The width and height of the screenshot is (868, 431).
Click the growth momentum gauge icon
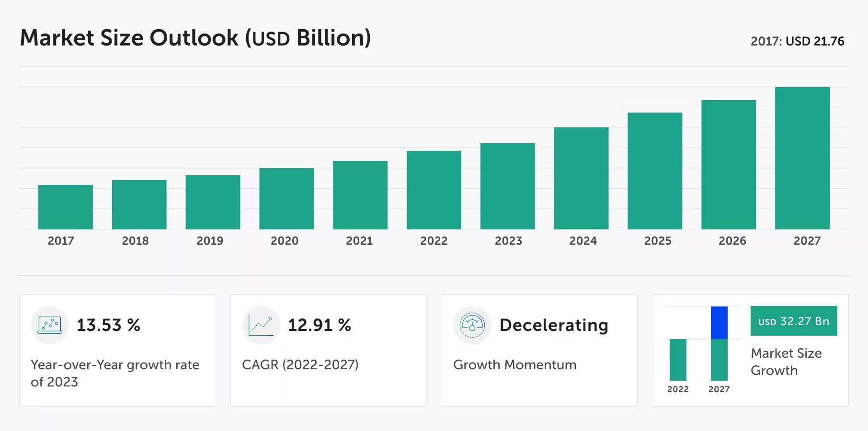pos(472,325)
